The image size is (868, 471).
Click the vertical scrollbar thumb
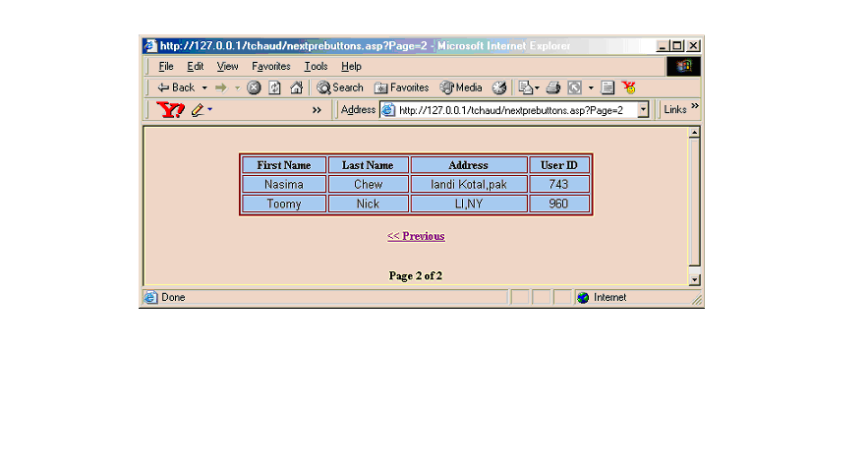tap(694, 202)
